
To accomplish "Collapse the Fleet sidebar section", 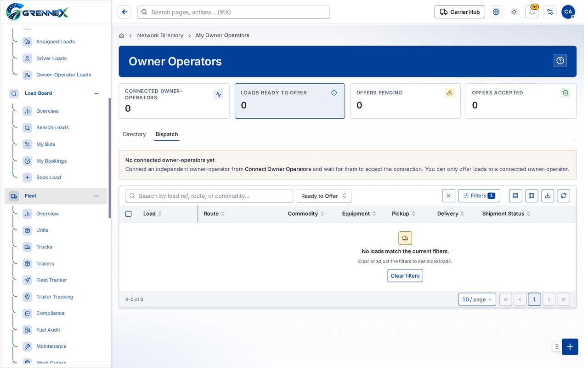I will point(96,196).
